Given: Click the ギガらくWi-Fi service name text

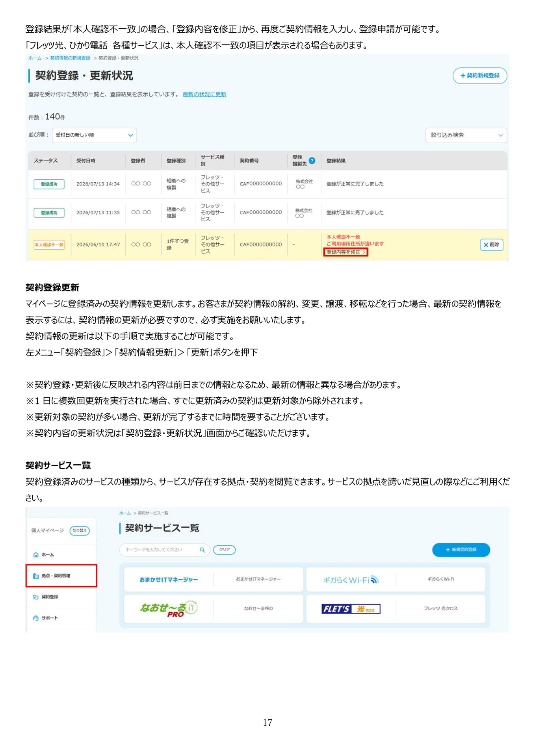Looking at the screenshot, I should (441, 579).
